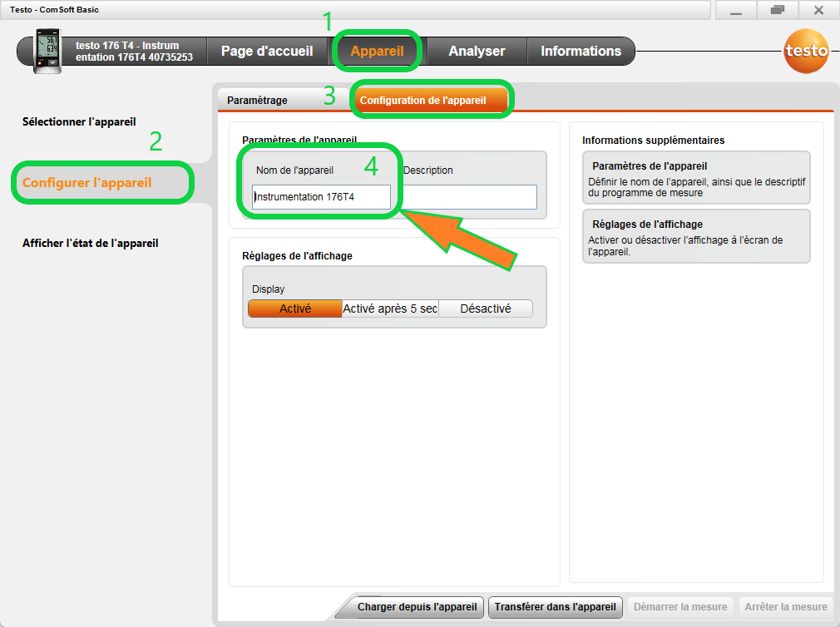Select Configuration de l'appareil sub-tab
The height and width of the screenshot is (627, 840).
422,101
